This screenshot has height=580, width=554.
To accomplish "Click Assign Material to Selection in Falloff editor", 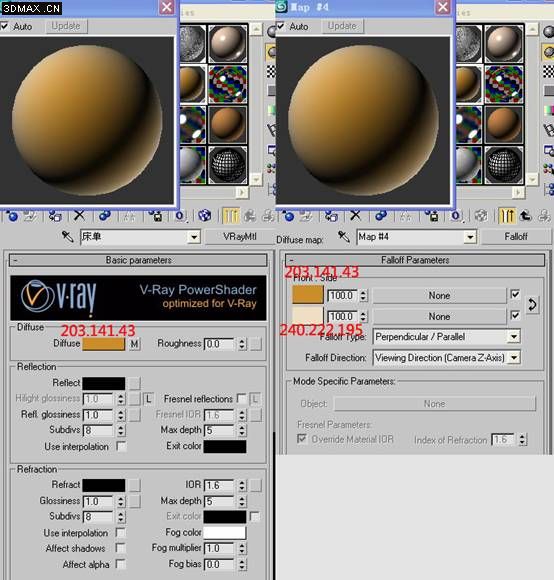I will coord(331,216).
